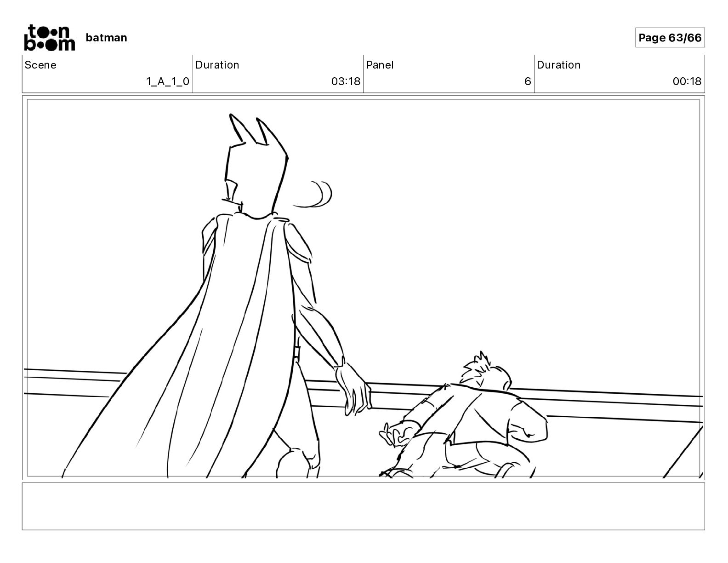Click the 'Page 63/66' page indicator

point(670,37)
